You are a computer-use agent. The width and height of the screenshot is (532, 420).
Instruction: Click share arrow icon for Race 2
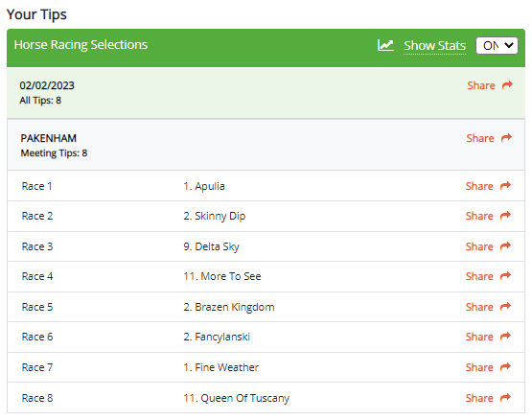[x=505, y=216]
